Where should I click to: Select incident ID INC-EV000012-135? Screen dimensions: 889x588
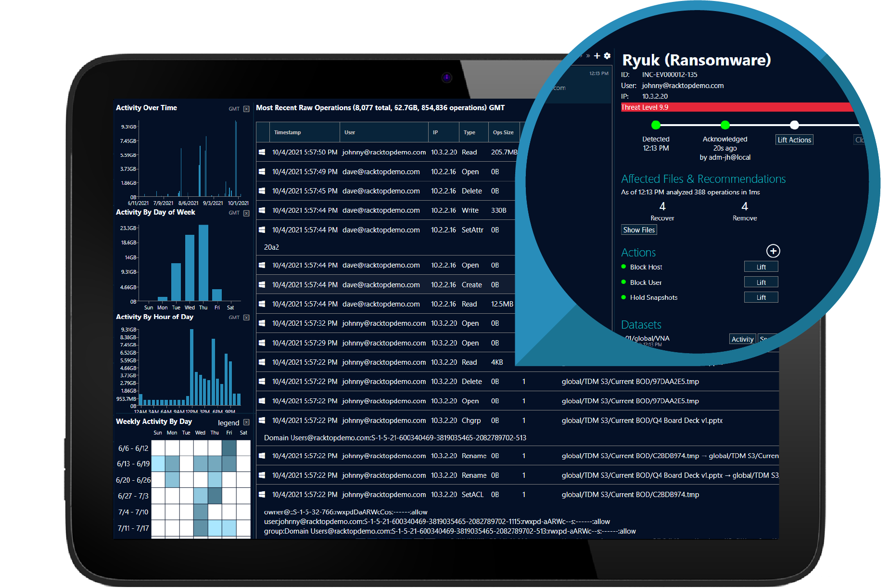click(669, 75)
